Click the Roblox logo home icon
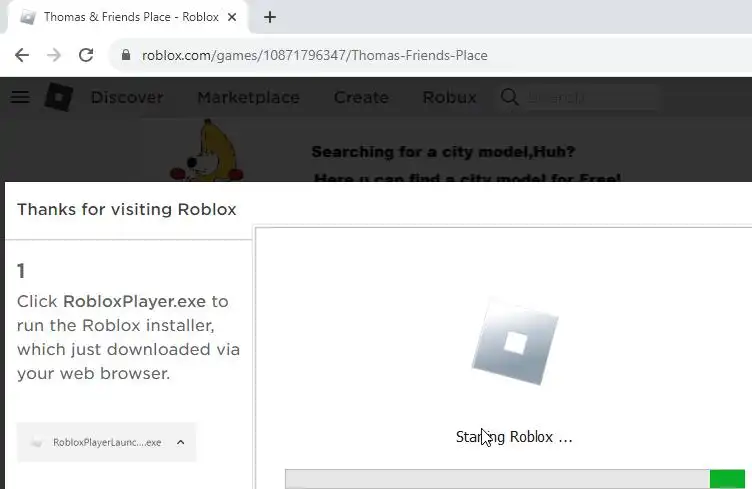Screen dimensions: 752x489 (x=59, y=97)
